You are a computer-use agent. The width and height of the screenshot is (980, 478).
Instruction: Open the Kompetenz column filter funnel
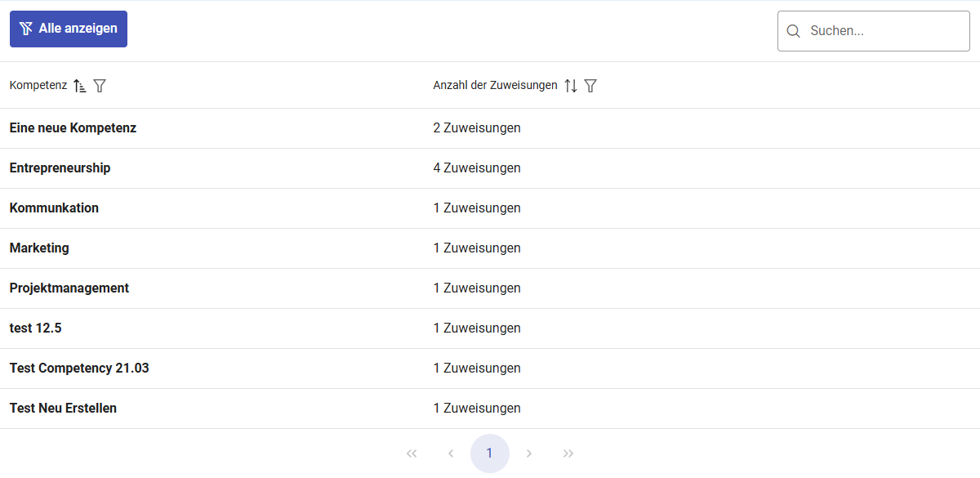coord(100,86)
